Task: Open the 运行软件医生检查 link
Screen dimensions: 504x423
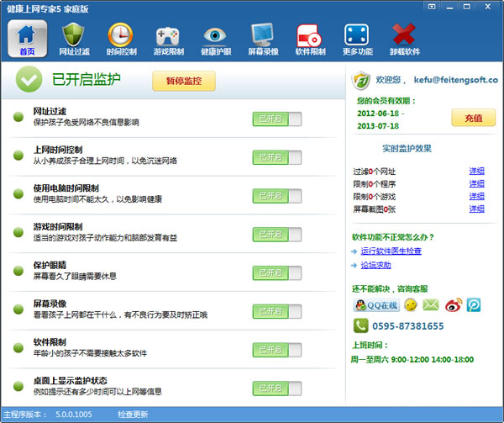Action: [391, 251]
